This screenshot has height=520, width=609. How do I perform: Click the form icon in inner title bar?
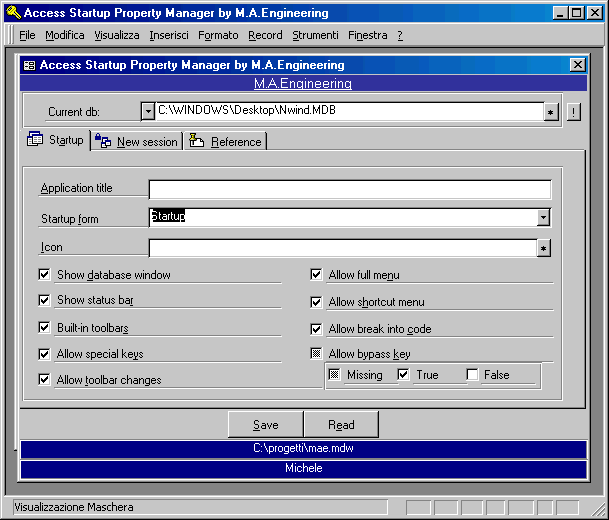[29, 64]
